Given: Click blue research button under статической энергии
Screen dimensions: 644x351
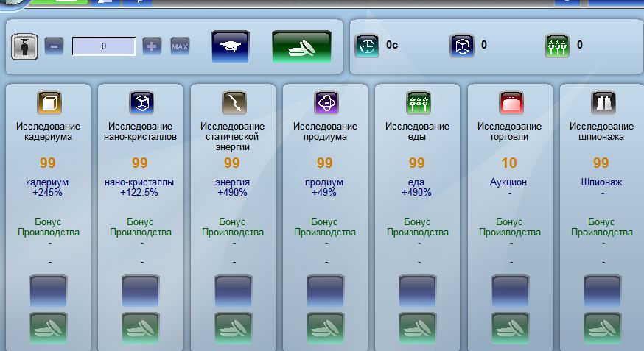Looking at the screenshot, I should 234,291.
